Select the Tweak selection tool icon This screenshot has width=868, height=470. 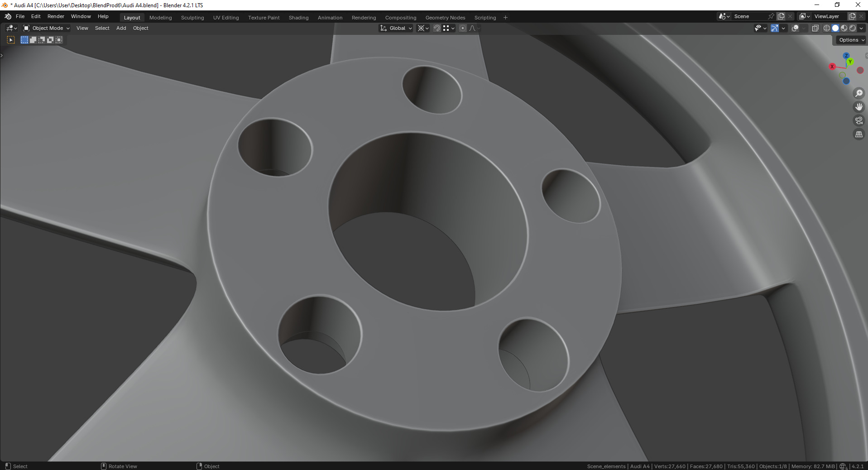pos(11,40)
